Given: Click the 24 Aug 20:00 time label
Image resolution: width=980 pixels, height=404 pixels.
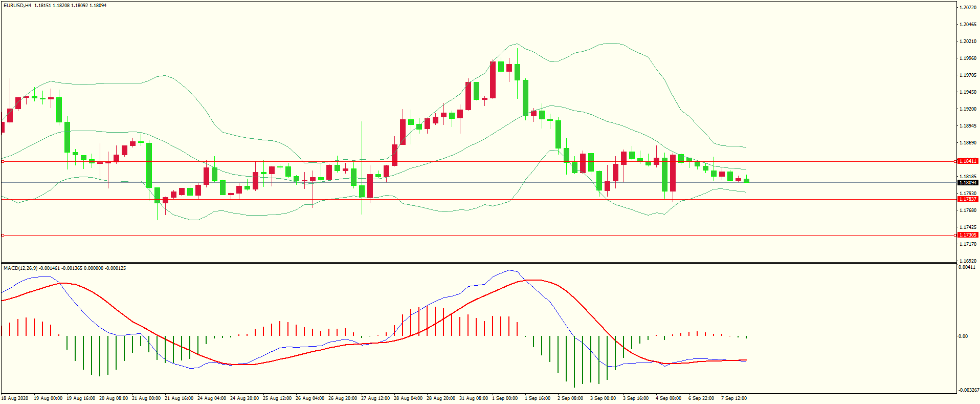Looking at the screenshot, I should pos(244,398).
